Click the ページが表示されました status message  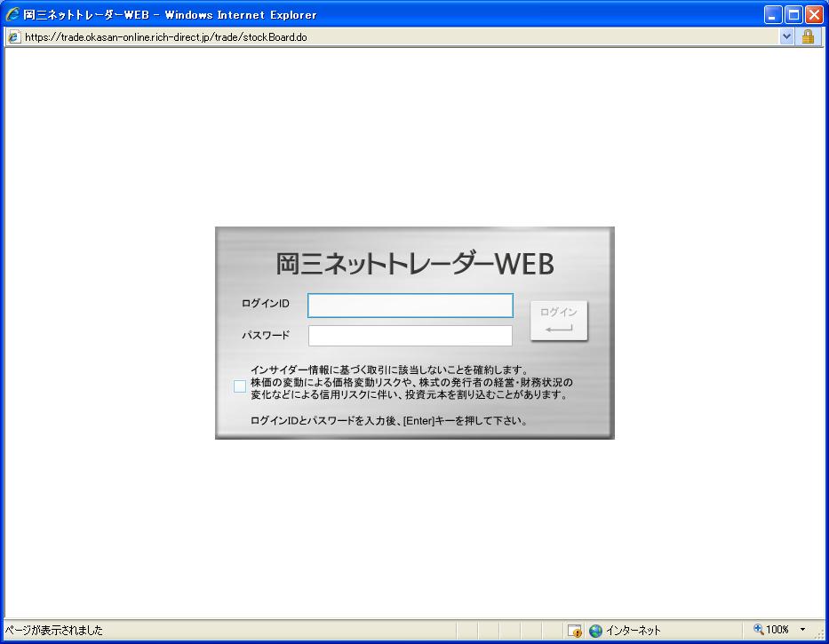(53, 631)
